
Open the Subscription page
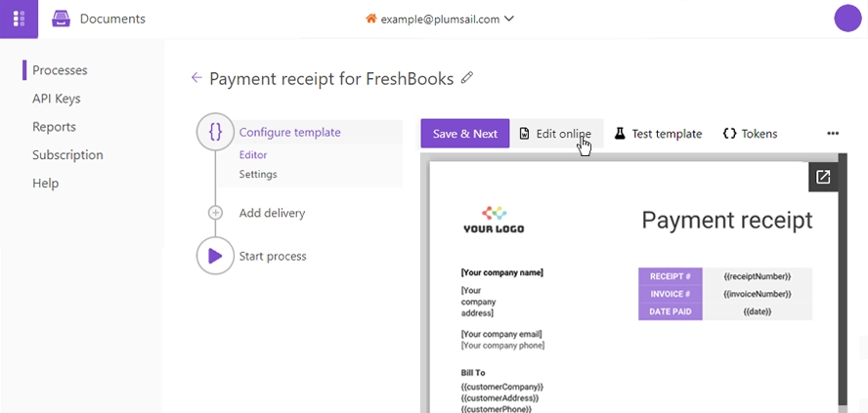click(x=67, y=155)
